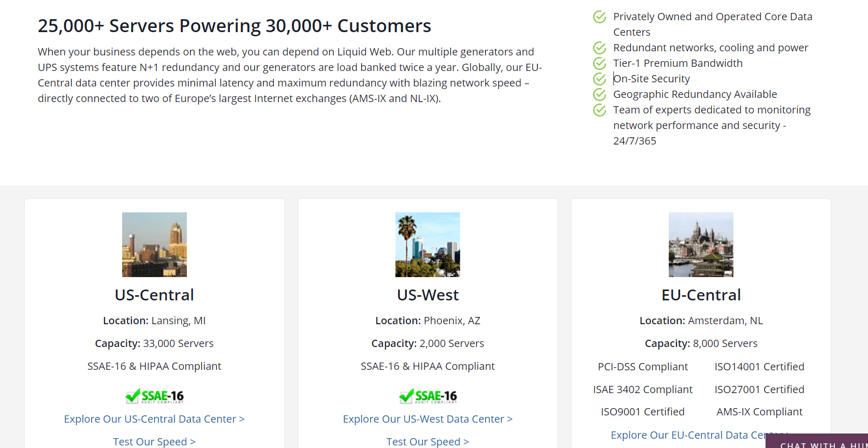Click the "AMS-IX Compliant" text

[x=759, y=411]
